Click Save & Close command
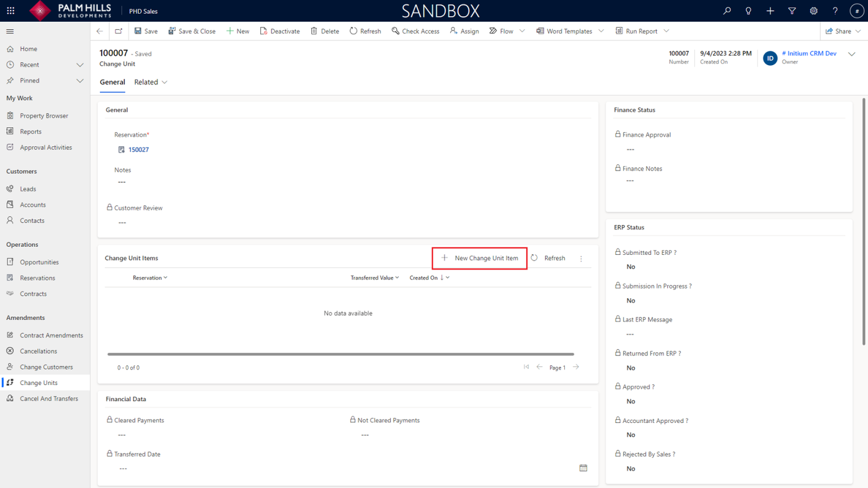Image resolution: width=868 pixels, height=488 pixels. pyautogui.click(x=192, y=31)
